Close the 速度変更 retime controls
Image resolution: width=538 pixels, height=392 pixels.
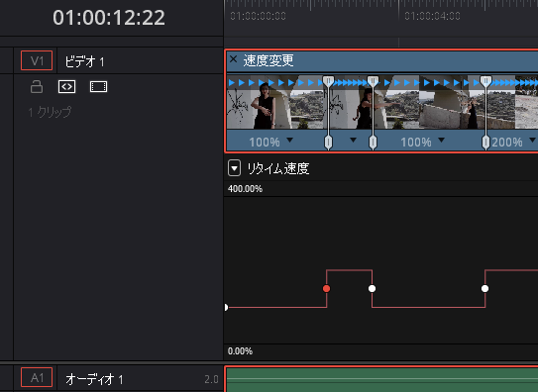pos(233,59)
